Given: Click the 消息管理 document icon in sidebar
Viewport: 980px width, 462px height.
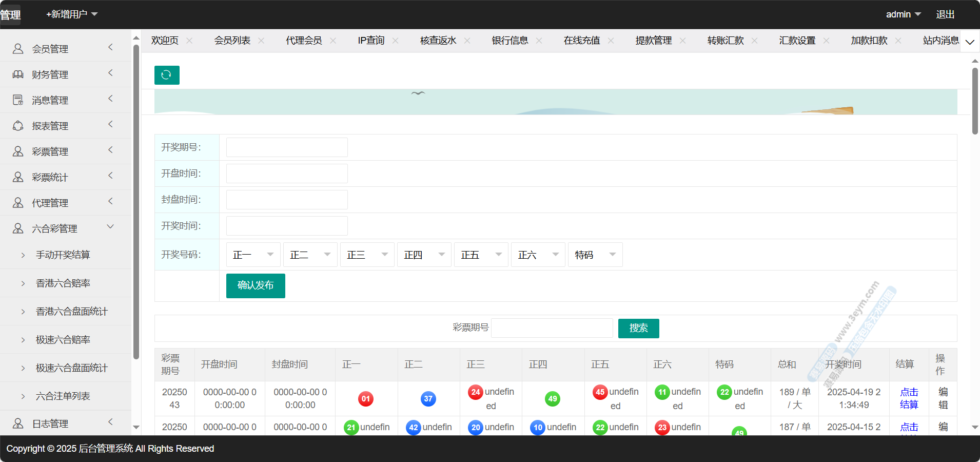Looking at the screenshot, I should pyautogui.click(x=18, y=100).
